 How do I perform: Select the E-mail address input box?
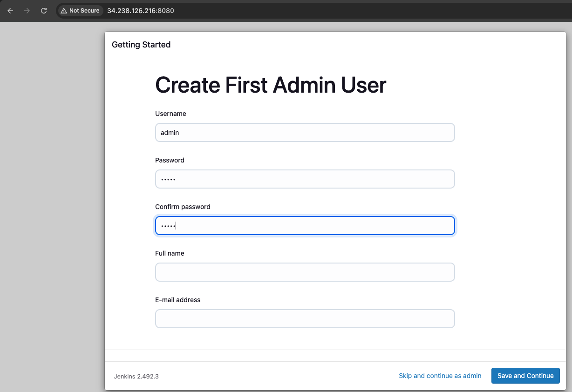tap(305, 319)
